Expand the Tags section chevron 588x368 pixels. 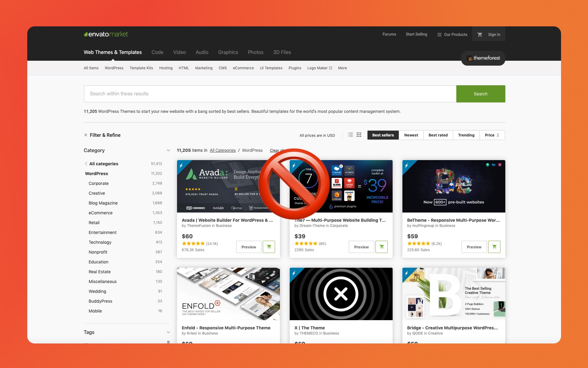tap(168, 332)
